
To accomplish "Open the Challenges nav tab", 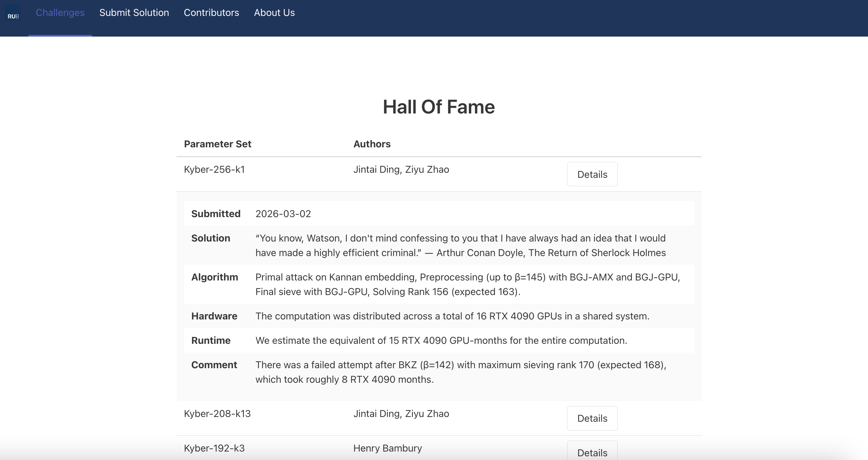I will pos(60,13).
